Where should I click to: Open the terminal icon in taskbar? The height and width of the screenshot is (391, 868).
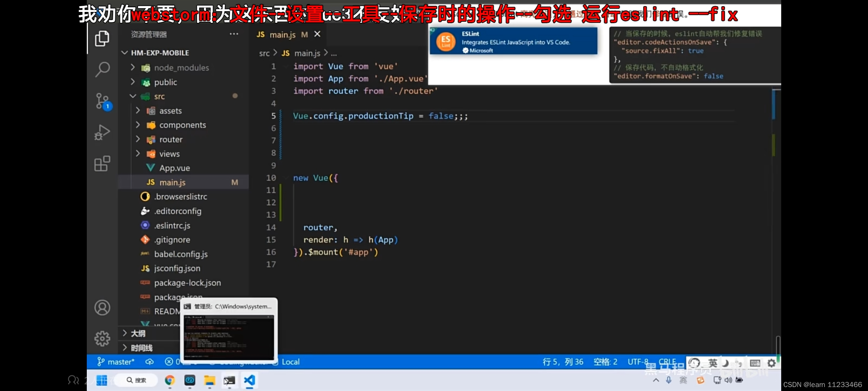point(229,380)
